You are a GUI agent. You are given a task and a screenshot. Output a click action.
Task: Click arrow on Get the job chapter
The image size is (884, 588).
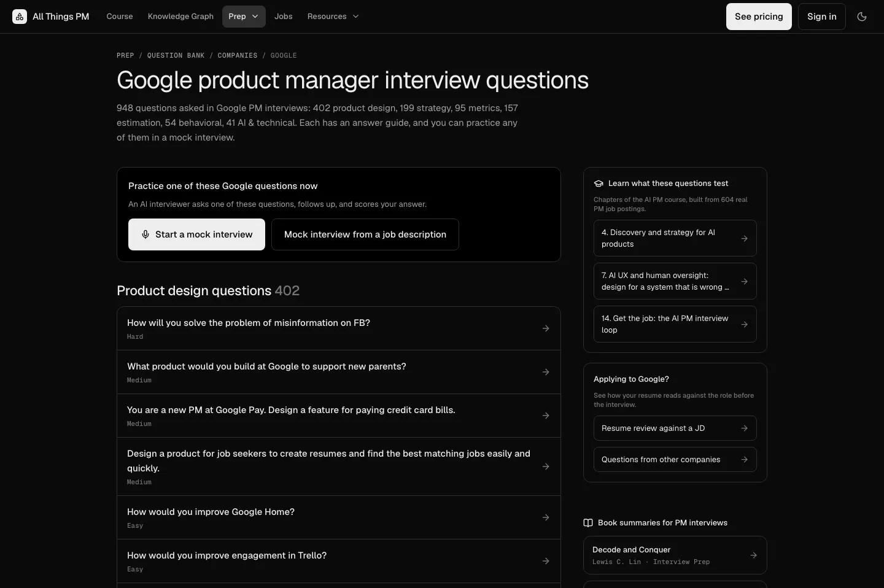[x=744, y=324]
